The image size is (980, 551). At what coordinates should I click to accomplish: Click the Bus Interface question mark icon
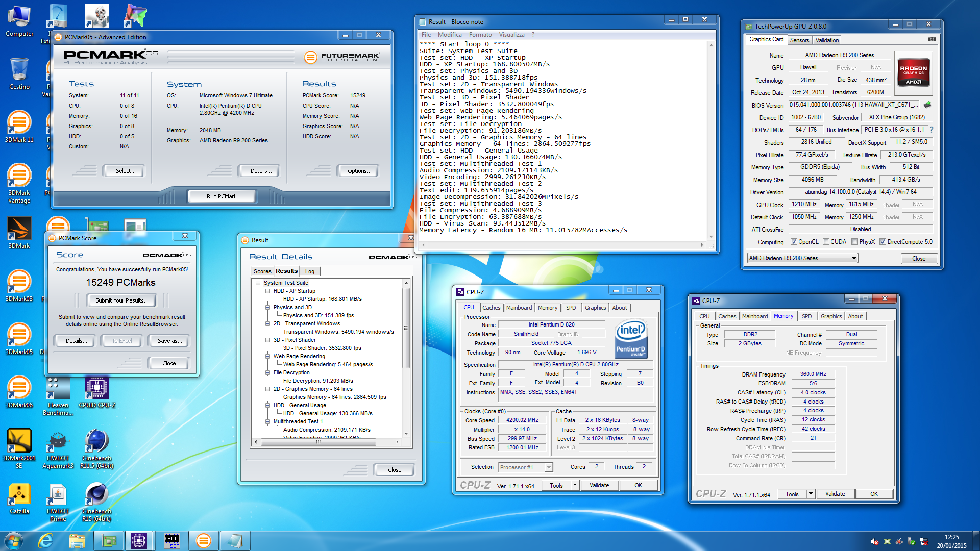932,130
